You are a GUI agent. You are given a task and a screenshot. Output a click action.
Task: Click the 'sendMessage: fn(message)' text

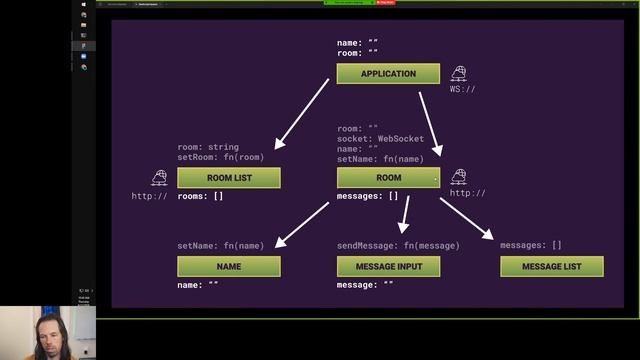(398, 246)
